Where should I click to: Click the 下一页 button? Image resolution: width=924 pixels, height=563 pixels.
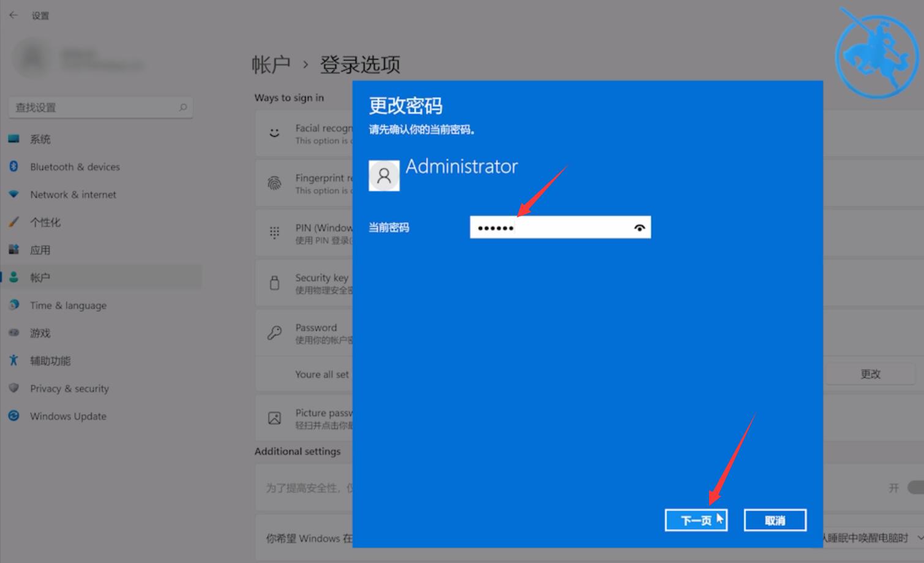tap(696, 521)
